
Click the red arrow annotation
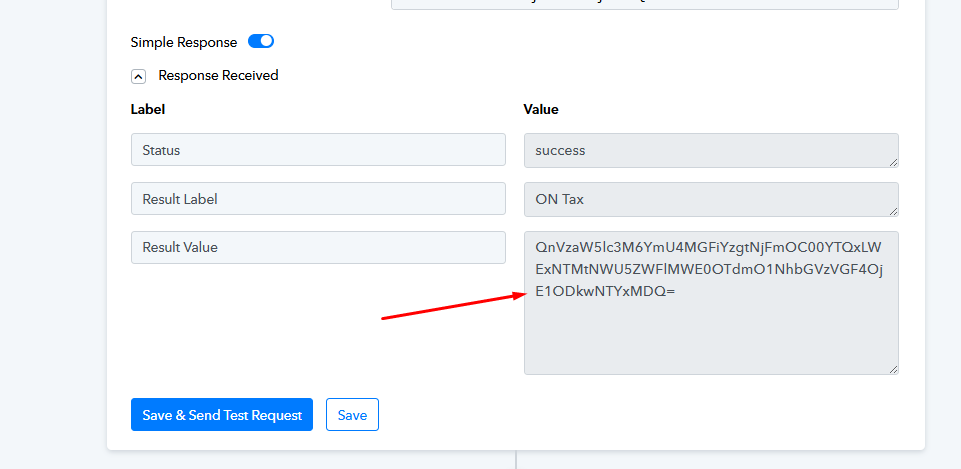pyautogui.click(x=454, y=306)
